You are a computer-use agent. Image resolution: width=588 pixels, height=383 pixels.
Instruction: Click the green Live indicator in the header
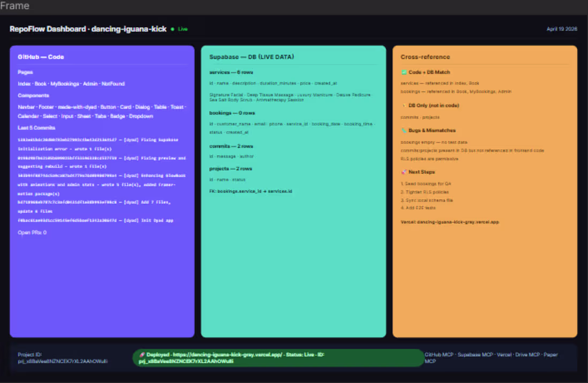click(x=181, y=29)
